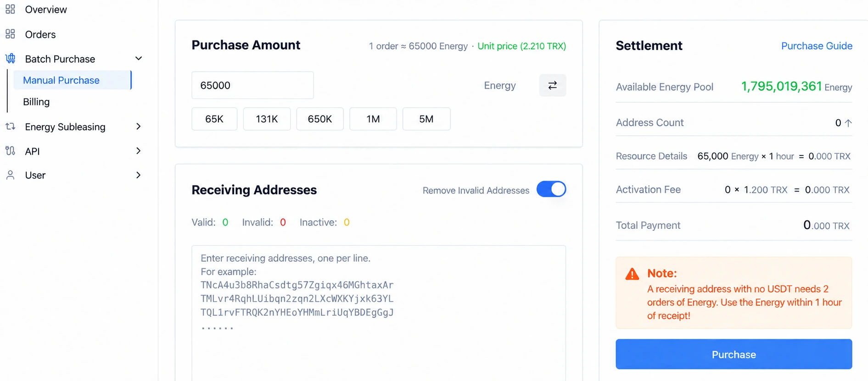Click the purchase amount input showing 65000
Screen dimensions: 868x381
[252, 85]
